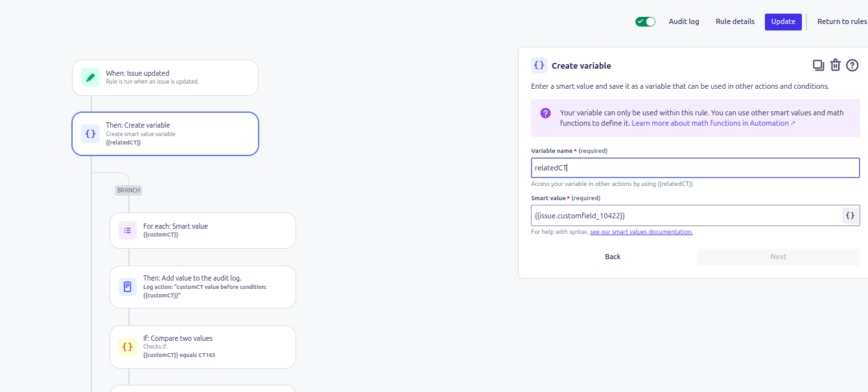This screenshot has width=868, height=392.
Task: Click the document icon on audit log step
Action: click(x=128, y=287)
